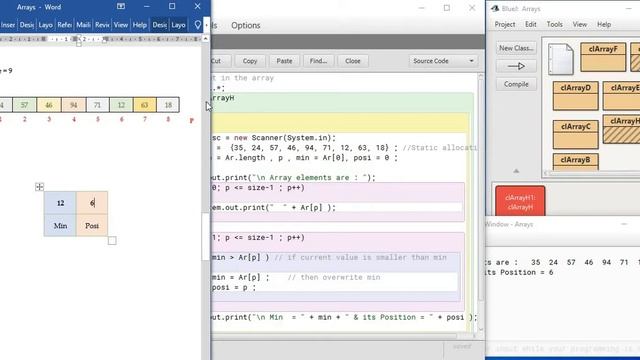
Task: Click array cell with value 46
Action: [49, 105]
